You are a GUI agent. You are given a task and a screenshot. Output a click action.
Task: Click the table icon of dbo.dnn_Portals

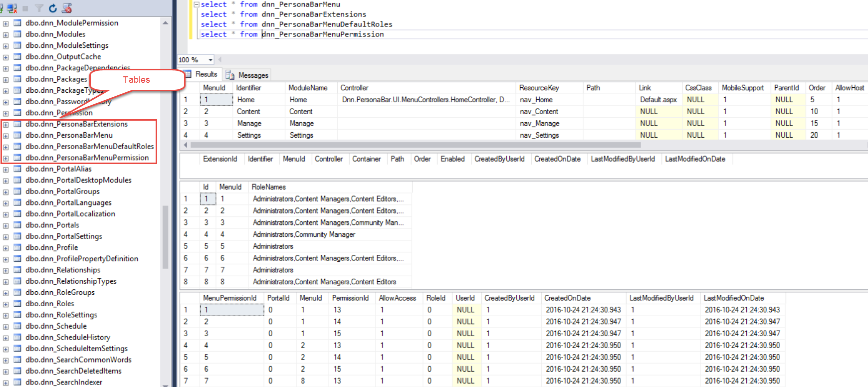17,225
